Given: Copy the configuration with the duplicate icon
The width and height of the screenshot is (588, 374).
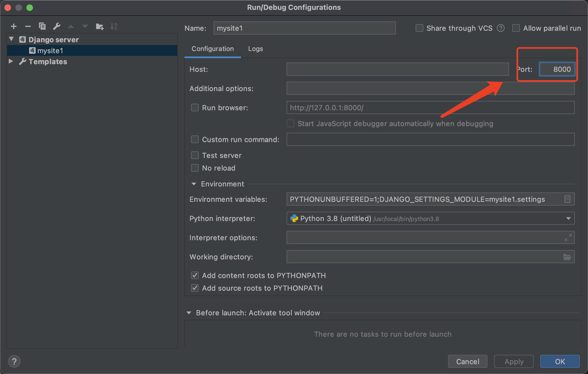Looking at the screenshot, I should (x=42, y=26).
